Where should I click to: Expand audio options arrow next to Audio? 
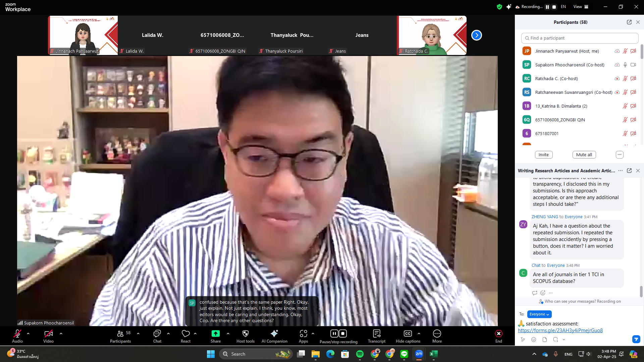(28, 334)
